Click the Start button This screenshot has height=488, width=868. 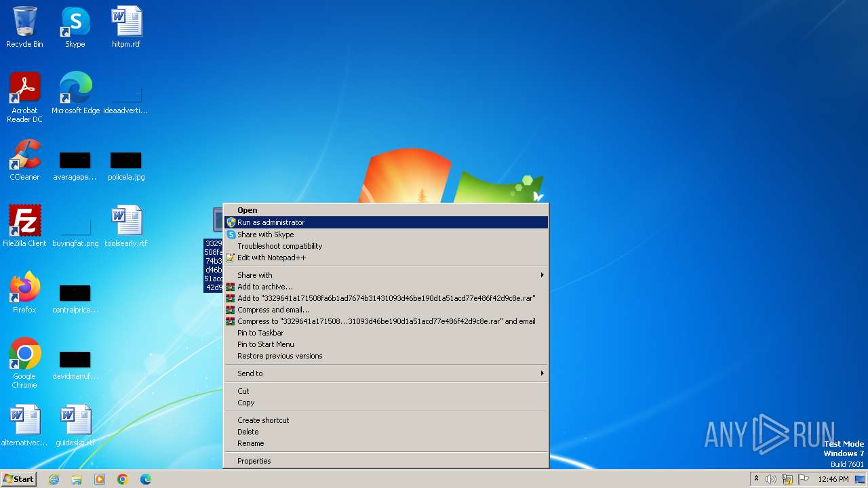[18, 479]
